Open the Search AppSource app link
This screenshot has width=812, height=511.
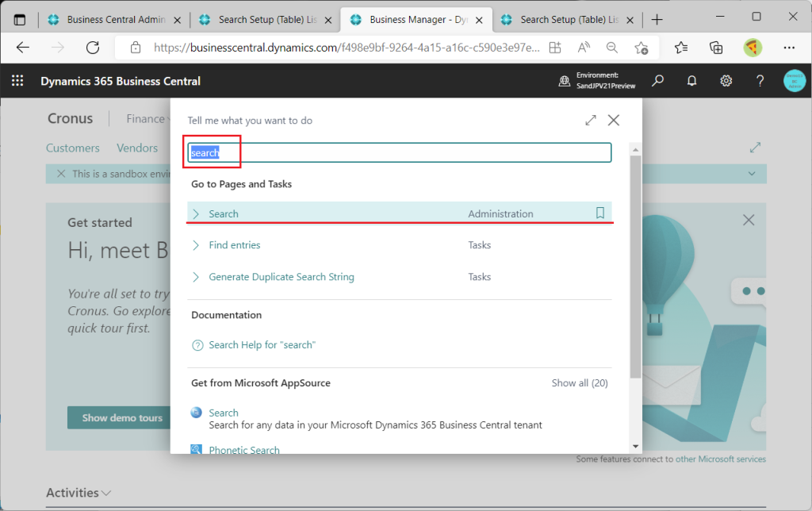(x=223, y=413)
